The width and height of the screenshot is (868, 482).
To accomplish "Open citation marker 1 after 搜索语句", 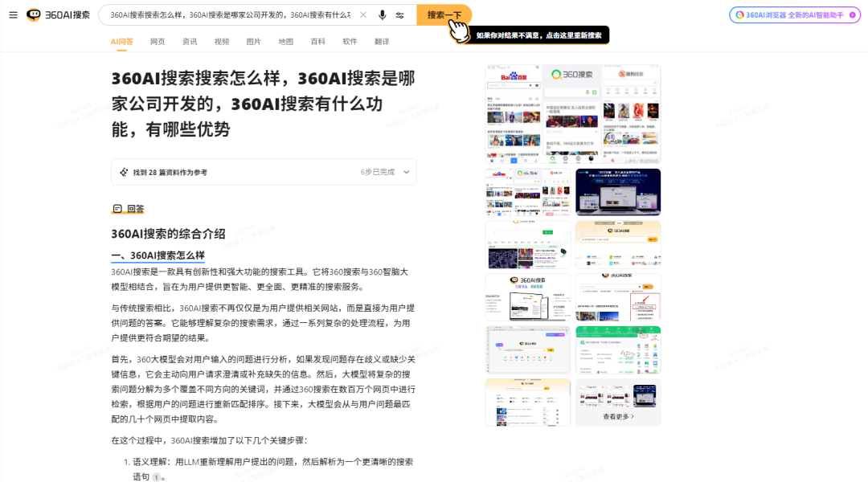I will click(x=156, y=477).
